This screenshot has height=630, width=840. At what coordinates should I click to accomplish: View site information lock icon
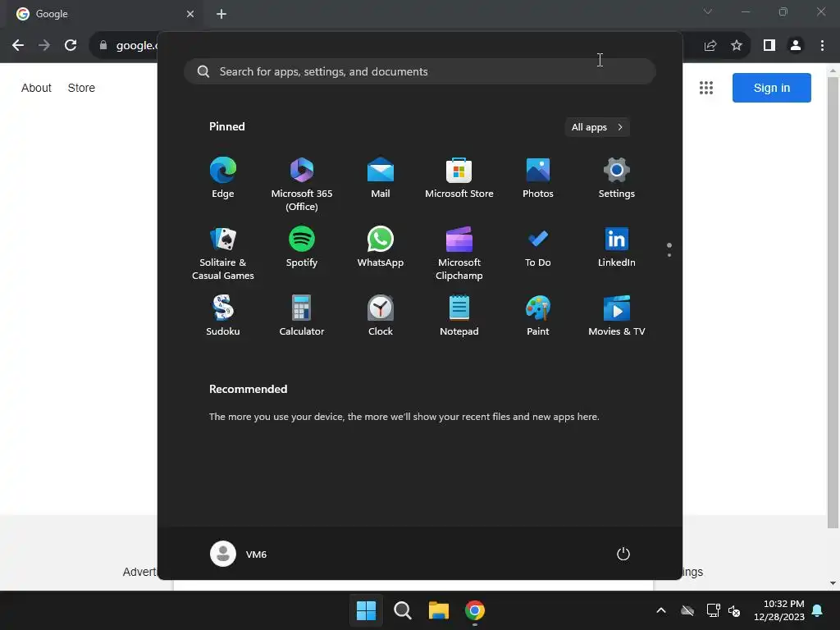[x=103, y=46]
